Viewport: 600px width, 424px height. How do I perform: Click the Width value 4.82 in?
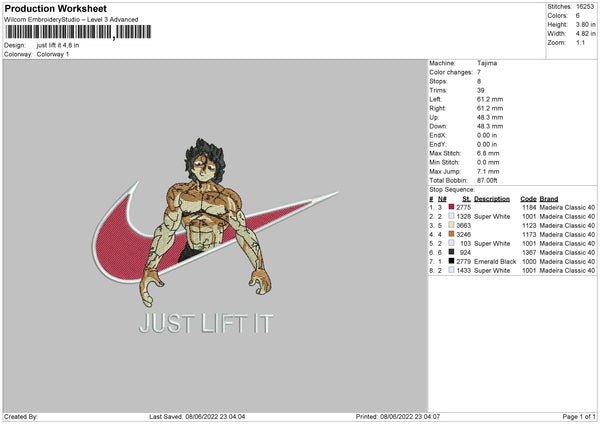point(585,34)
